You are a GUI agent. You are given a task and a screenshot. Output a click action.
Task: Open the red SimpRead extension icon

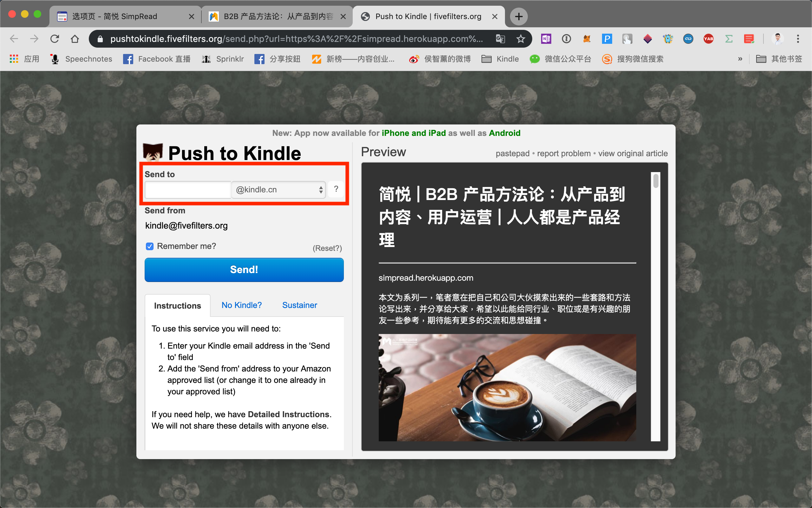tap(749, 39)
